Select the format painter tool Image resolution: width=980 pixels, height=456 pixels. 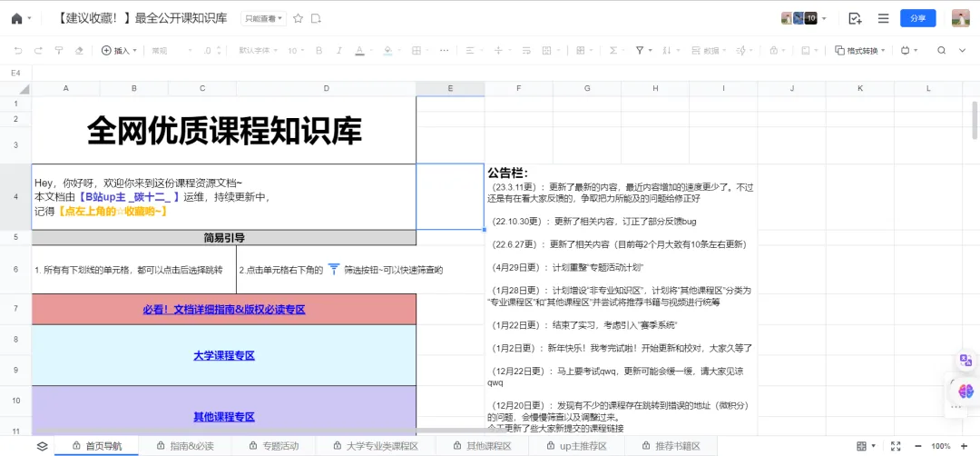point(59,51)
